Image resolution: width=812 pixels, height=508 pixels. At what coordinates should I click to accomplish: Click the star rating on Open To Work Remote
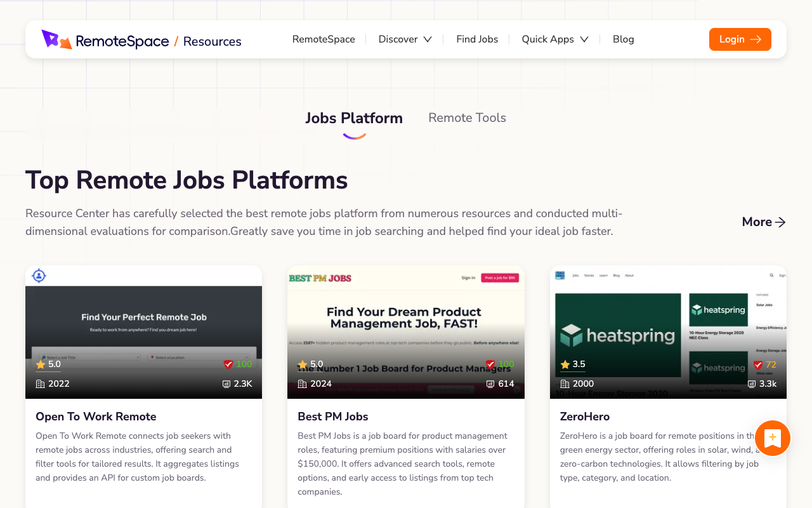pos(48,364)
